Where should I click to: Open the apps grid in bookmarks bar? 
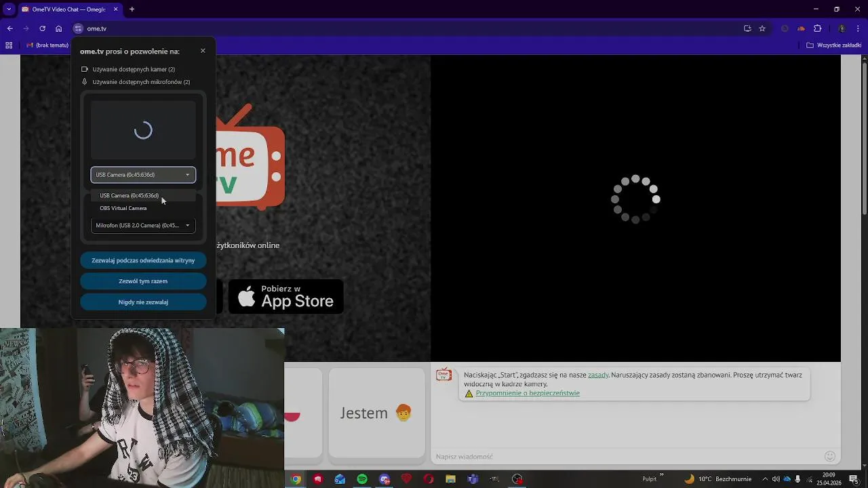9,45
